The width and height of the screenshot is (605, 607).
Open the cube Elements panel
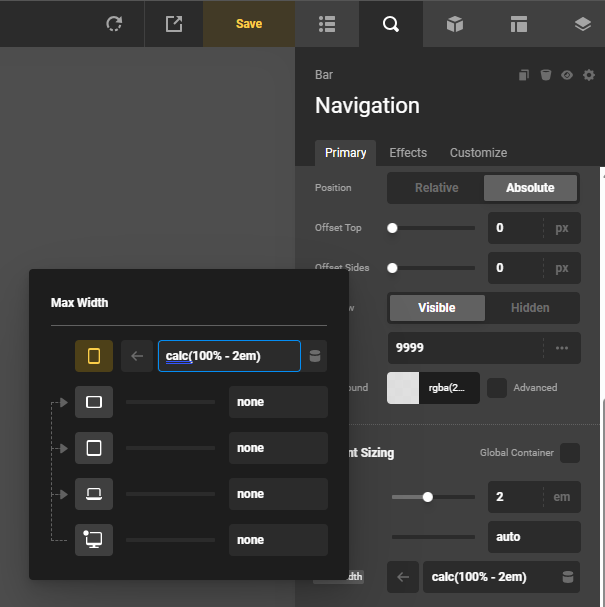tap(455, 24)
